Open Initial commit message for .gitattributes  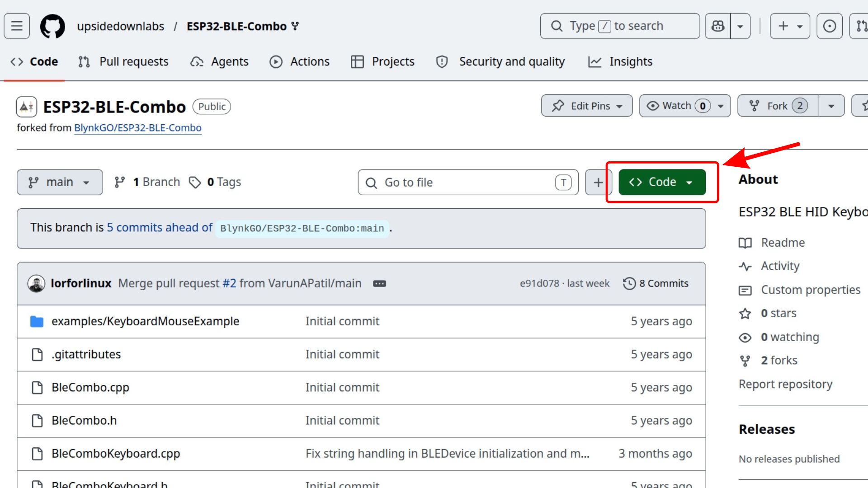coord(342,354)
